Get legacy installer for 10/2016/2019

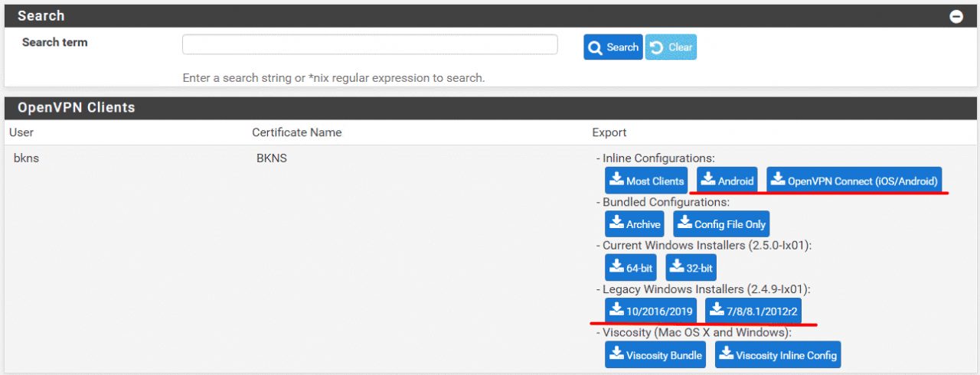point(651,311)
